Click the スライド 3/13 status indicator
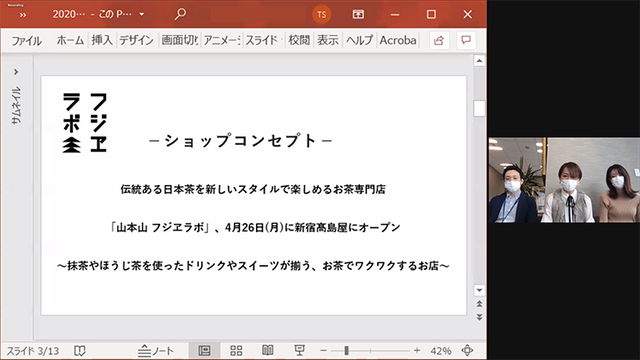Image resolution: width=640 pixels, height=360 pixels. [x=32, y=351]
